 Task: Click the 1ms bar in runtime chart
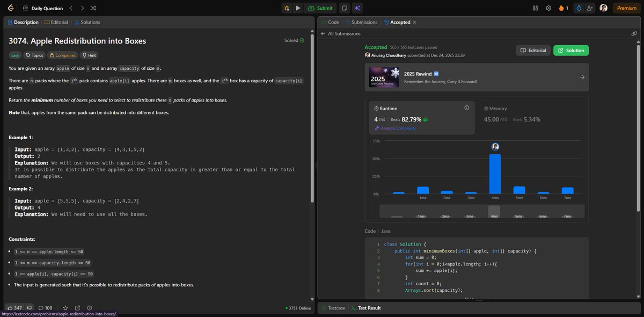click(x=423, y=190)
